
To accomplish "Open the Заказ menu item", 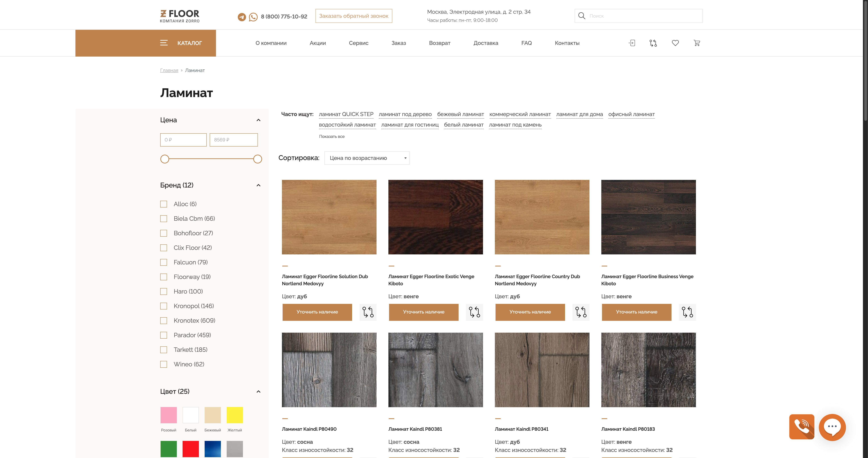I will 399,43.
